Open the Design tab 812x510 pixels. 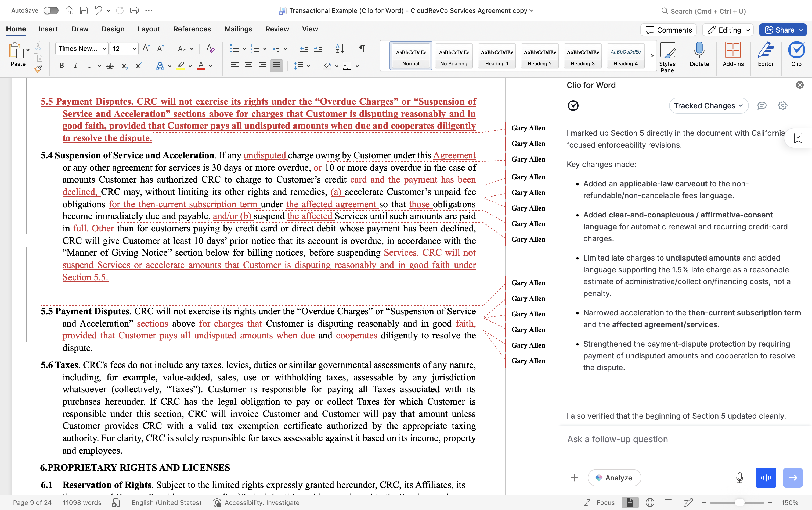(x=113, y=29)
